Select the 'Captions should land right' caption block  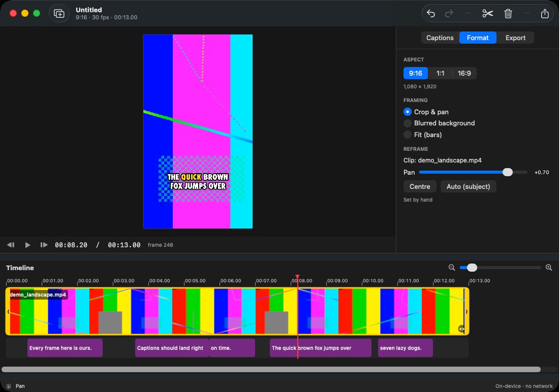pos(172,348)
